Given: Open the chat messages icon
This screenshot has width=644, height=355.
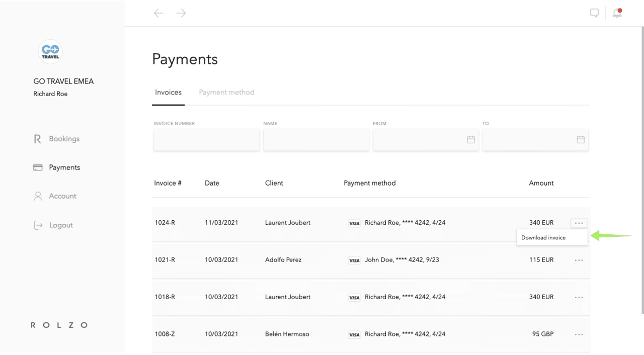Looking at the screenshot, I should tap(594, 13).
